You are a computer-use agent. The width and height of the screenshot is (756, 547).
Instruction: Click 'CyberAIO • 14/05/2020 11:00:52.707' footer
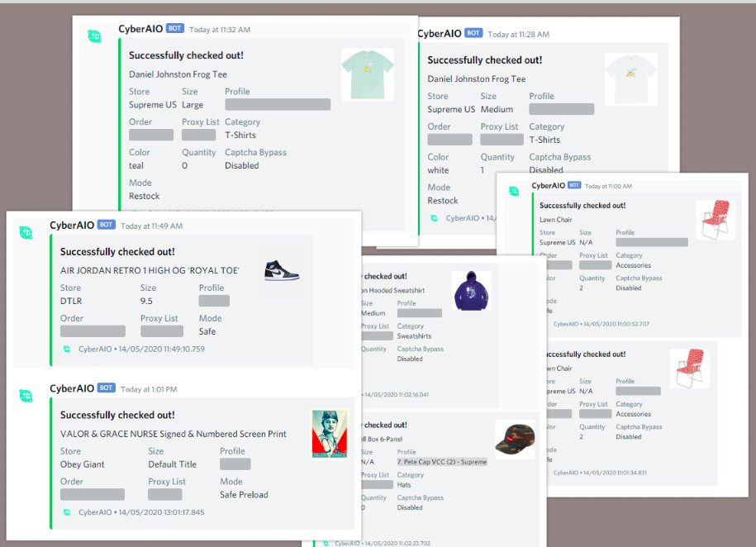[x=601, y=324]
